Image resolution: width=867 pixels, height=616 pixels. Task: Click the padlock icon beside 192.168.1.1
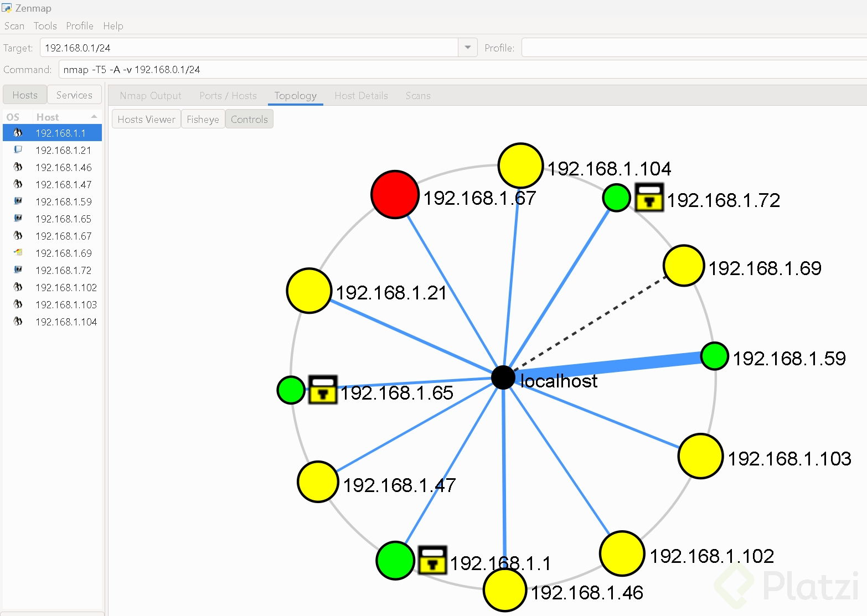(x=432, y=561)
